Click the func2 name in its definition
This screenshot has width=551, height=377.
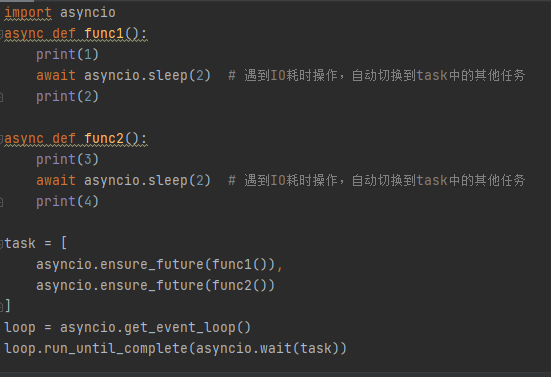[104, 139]
